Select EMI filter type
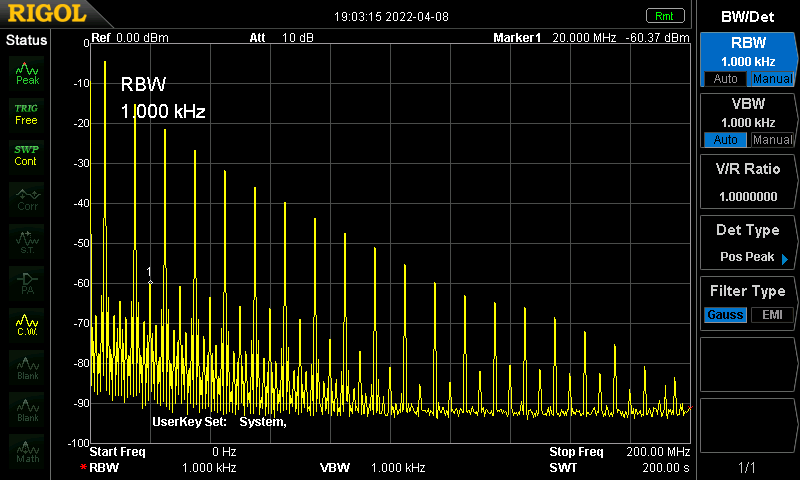 [772, 315]
